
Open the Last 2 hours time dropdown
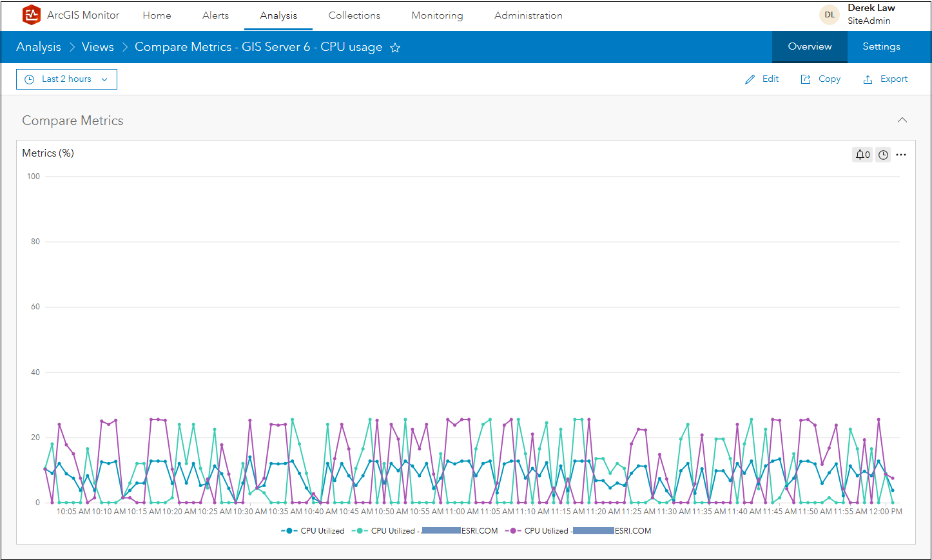coord(66,79)
